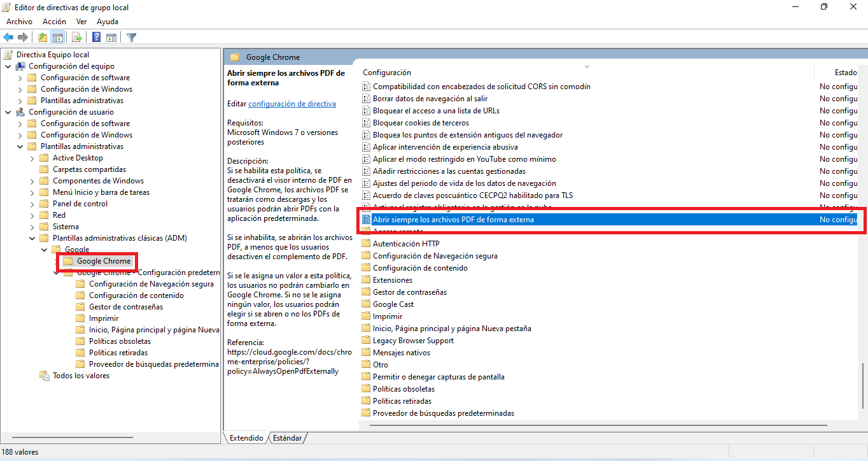
Task: Select Compatibilidad con encabezados de solicitud CORS sin comodín
Action: (x=482, y=87)
